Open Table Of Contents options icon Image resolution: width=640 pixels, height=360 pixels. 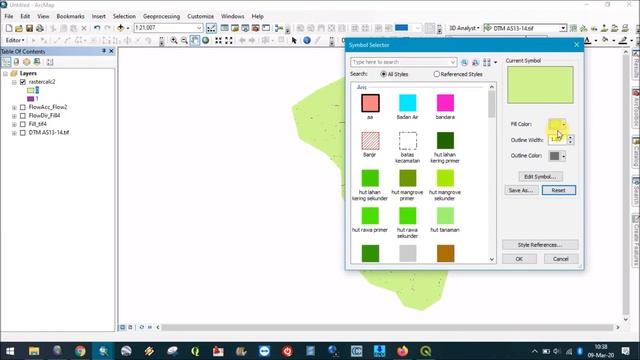click(50, 62)
